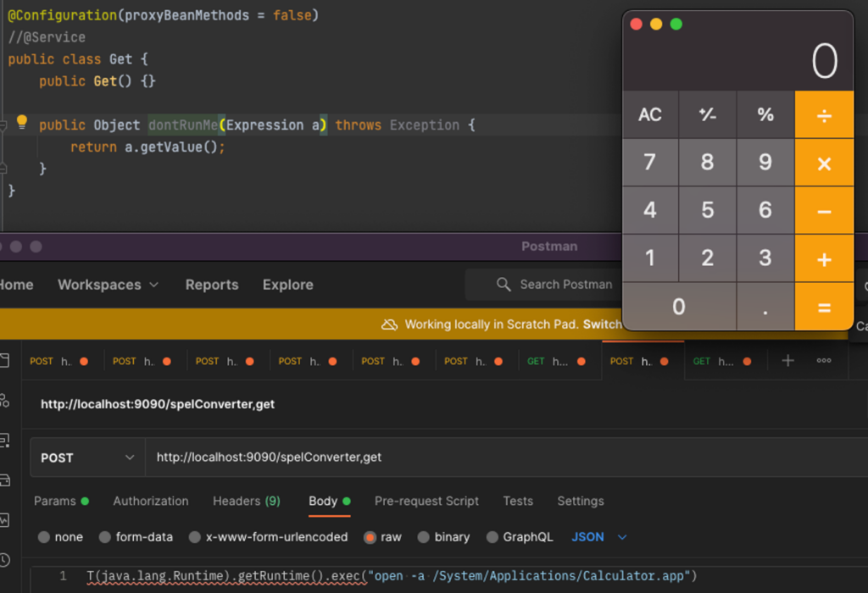Open the Mock Servers sidebar icon in Postman

pyautogui.click(x=4, y=480)
